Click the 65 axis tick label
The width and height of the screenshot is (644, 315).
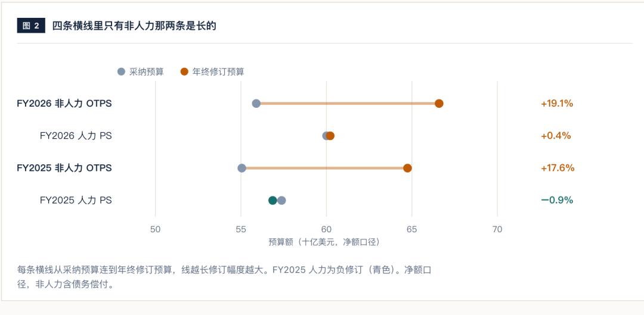click(412, 230)
